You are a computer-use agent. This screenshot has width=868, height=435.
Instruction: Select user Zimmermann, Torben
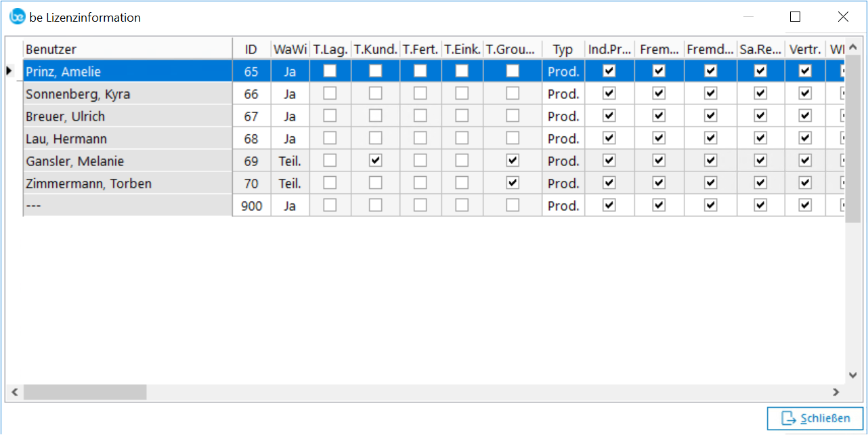coord(127,184)
